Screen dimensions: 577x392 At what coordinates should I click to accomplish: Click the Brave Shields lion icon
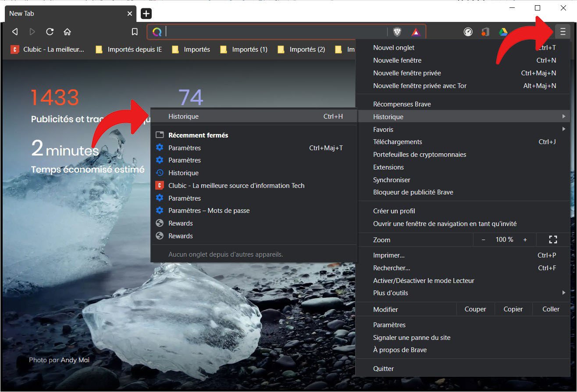tap(397, 32)
